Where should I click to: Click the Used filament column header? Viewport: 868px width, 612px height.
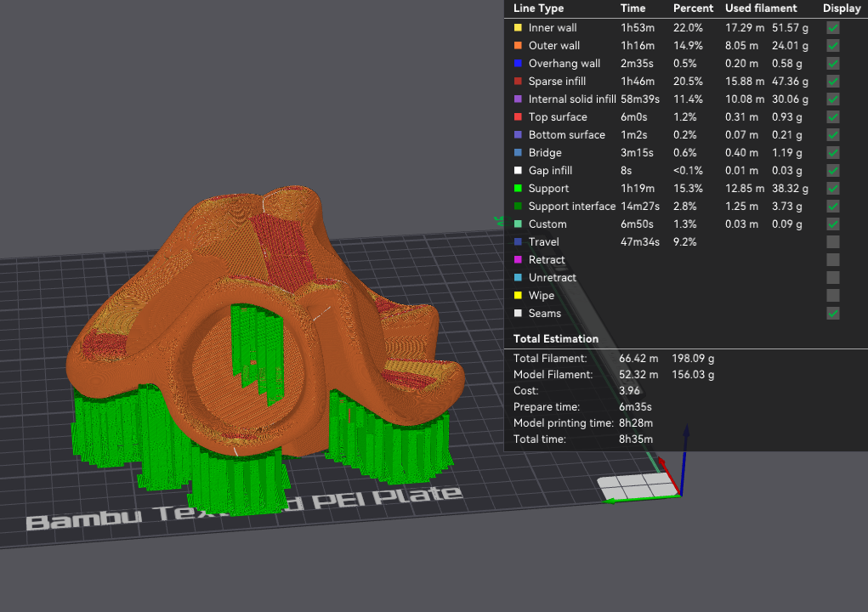[761, 8]
